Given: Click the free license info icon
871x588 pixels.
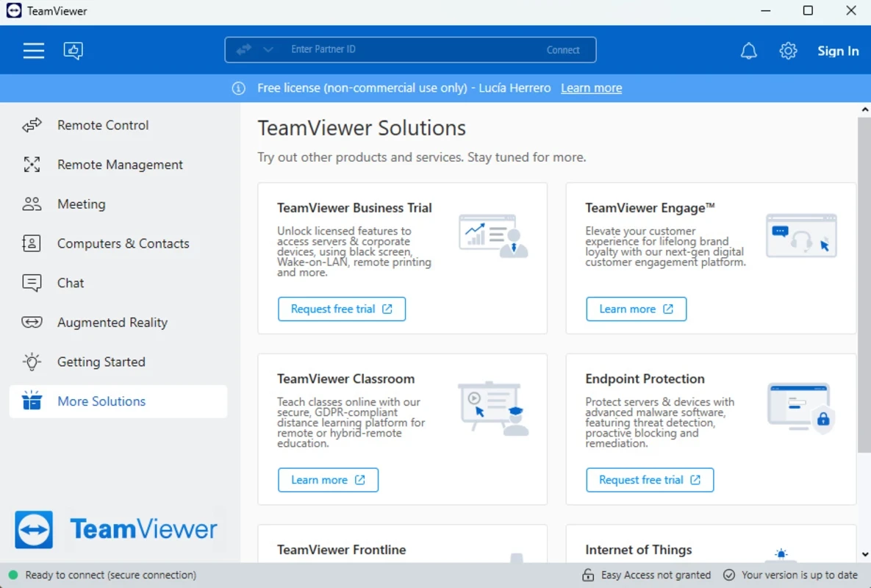Looking at the screenshot, I should pos(238,88).
